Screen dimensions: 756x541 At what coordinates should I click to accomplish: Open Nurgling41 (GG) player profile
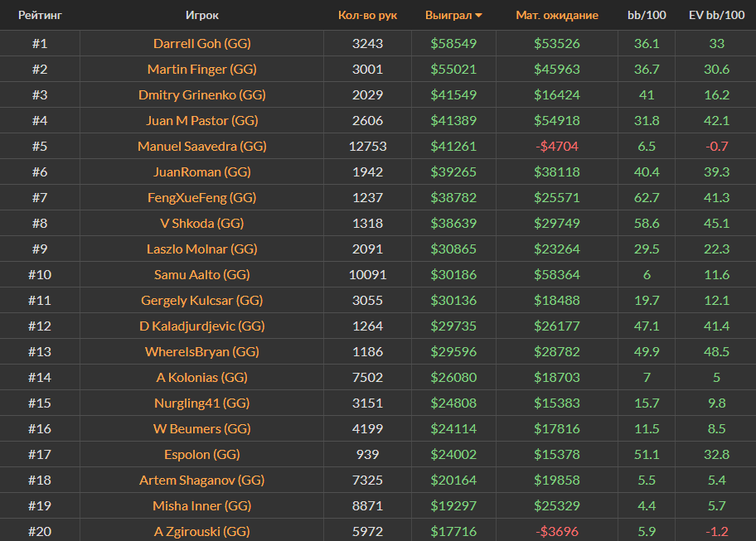pos(202,403)
